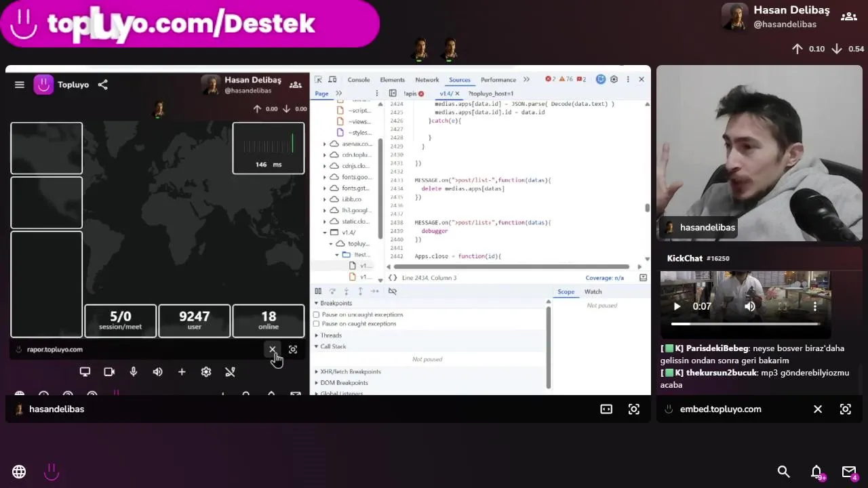Click the pretty print braces icon

point(393,278)
